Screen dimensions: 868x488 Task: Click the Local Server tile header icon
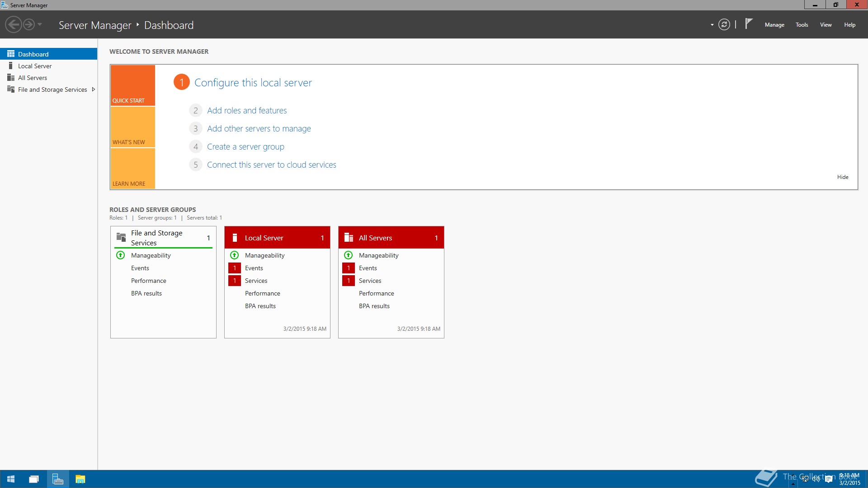[235, 238]
